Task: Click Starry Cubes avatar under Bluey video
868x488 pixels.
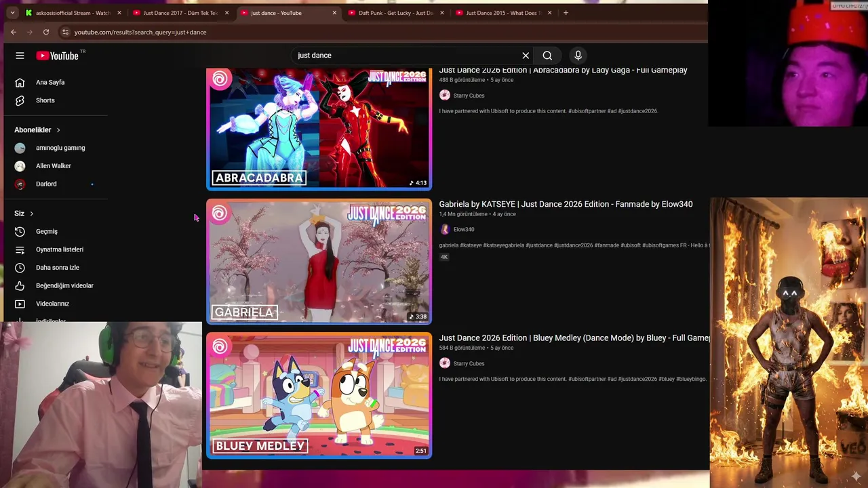Action: pyautogui.click(x=445, y=363)
